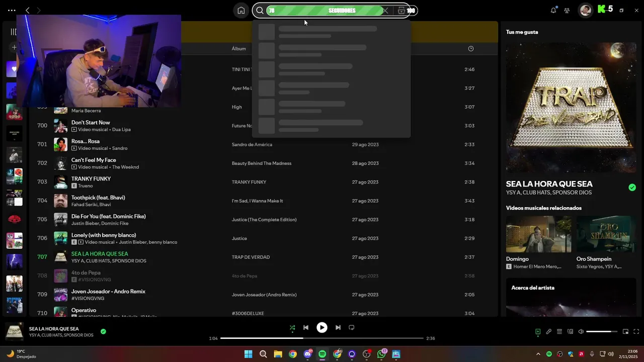Skip to the previous track

tap(306, 327)
